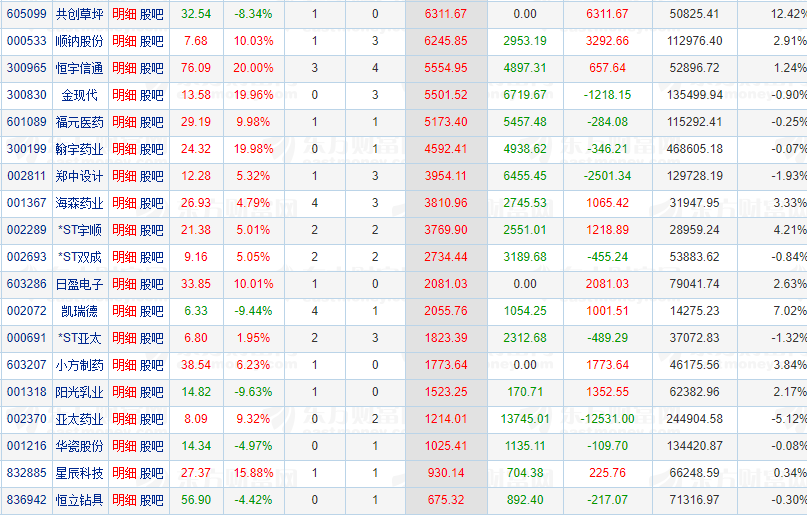Visit 股吧 for 华瓷股份
This screenshot has width=807, height=515.
[151, 446]
